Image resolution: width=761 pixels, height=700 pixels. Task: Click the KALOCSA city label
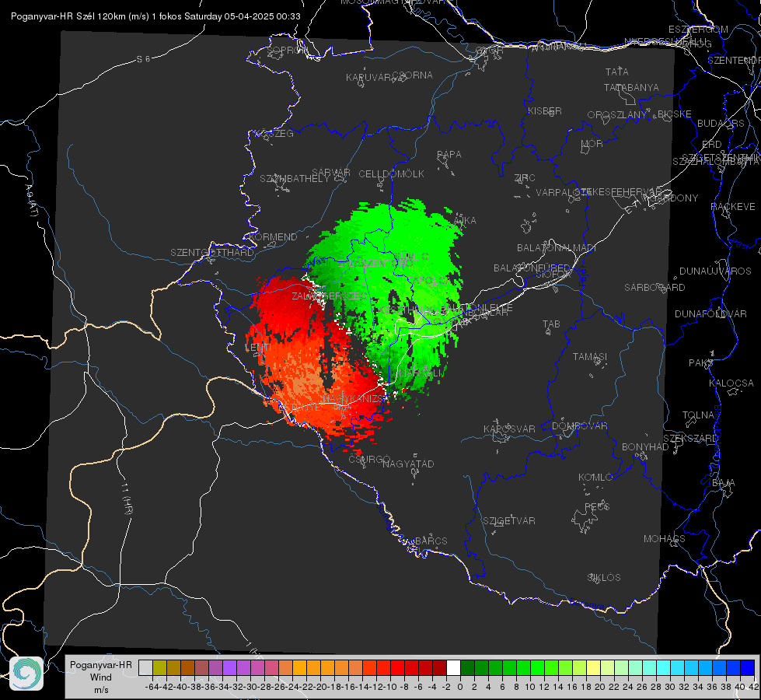tap(731, 383)
